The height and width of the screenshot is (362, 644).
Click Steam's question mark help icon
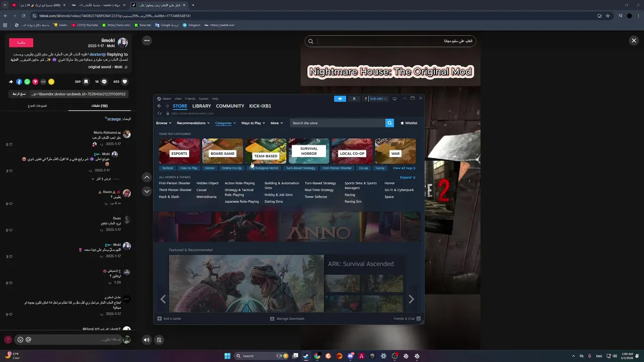(366, 99)
